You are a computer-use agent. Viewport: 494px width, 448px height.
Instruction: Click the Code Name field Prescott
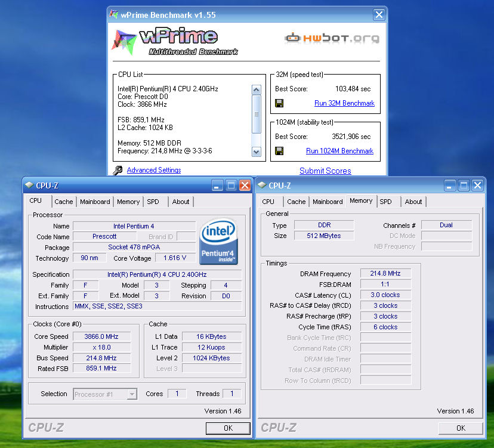104,236
